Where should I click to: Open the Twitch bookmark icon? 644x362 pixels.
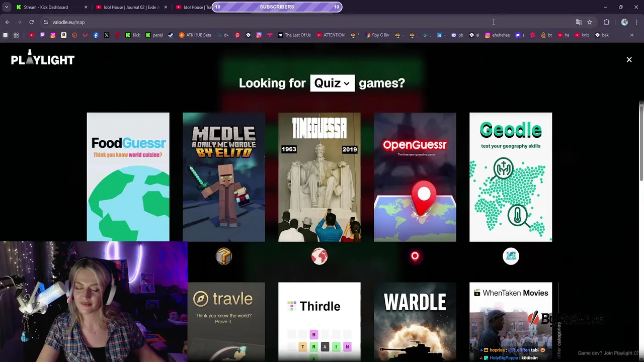[42, 35]
